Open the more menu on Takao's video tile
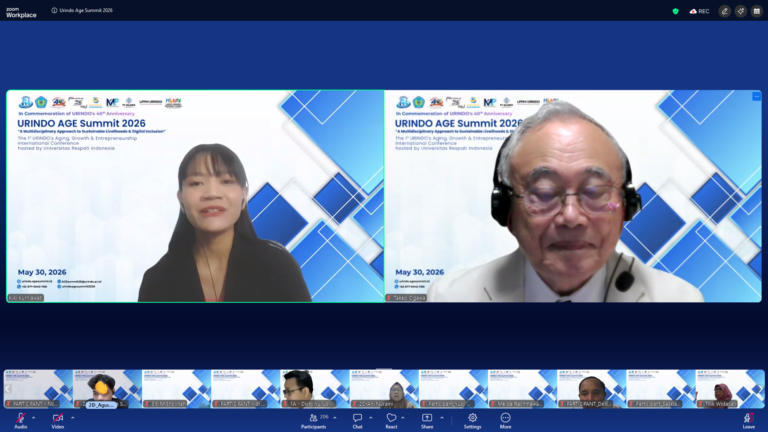 (756, 96)
